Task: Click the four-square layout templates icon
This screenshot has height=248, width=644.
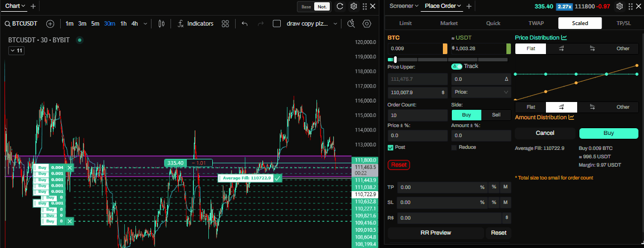Action: [226, 24]
